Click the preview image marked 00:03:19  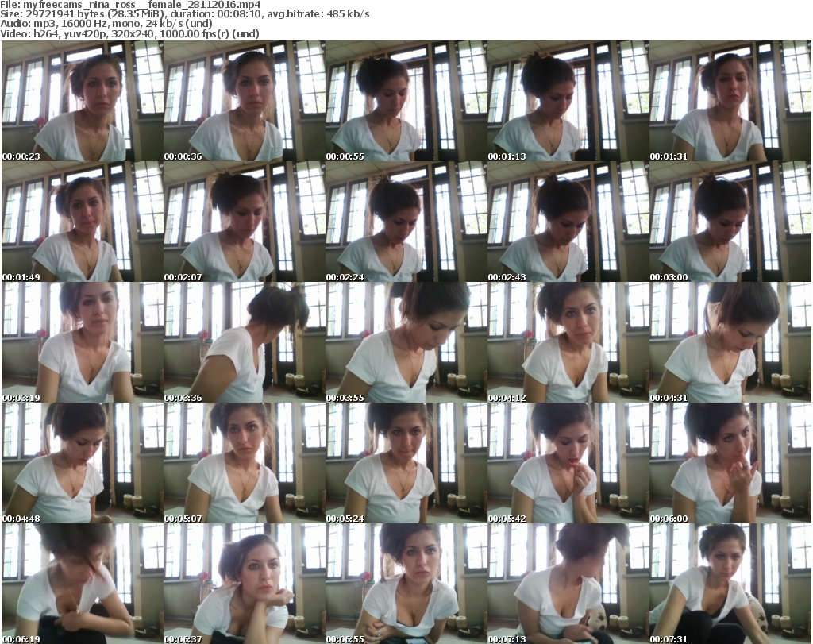(83, 343)
